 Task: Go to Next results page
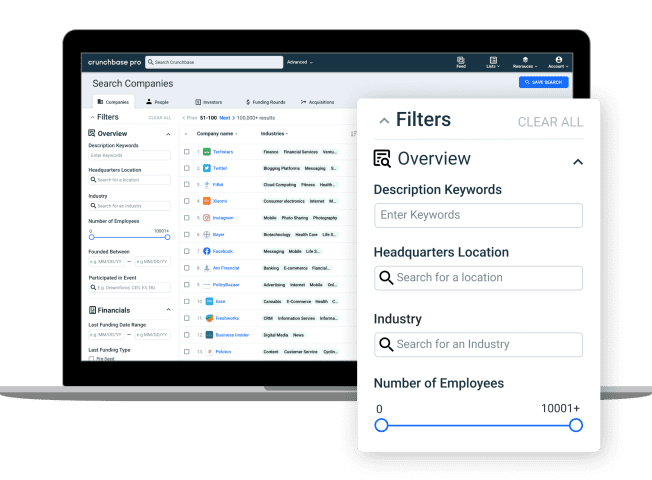(x=227, y=118)
